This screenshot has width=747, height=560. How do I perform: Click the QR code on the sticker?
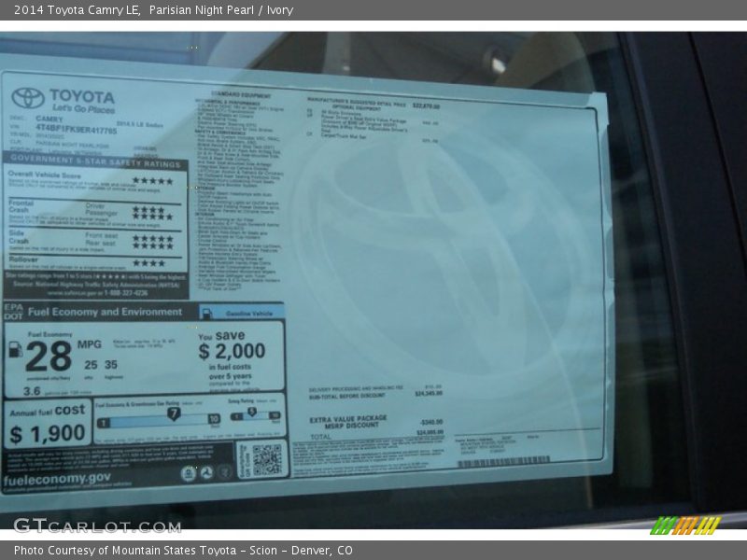coord(267,459)
